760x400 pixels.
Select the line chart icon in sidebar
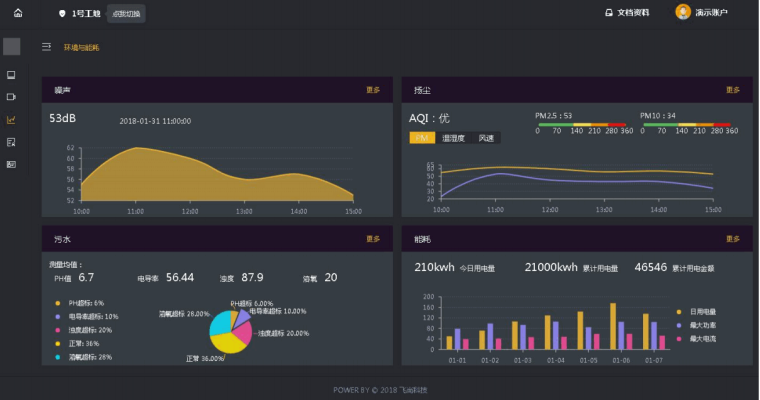click(11, 120)
